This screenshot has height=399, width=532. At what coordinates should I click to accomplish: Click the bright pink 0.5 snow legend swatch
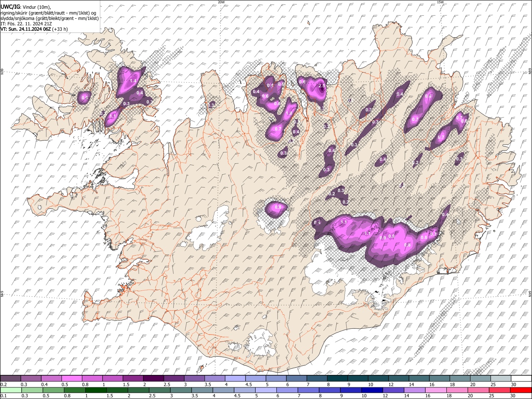tap(72, 378)
